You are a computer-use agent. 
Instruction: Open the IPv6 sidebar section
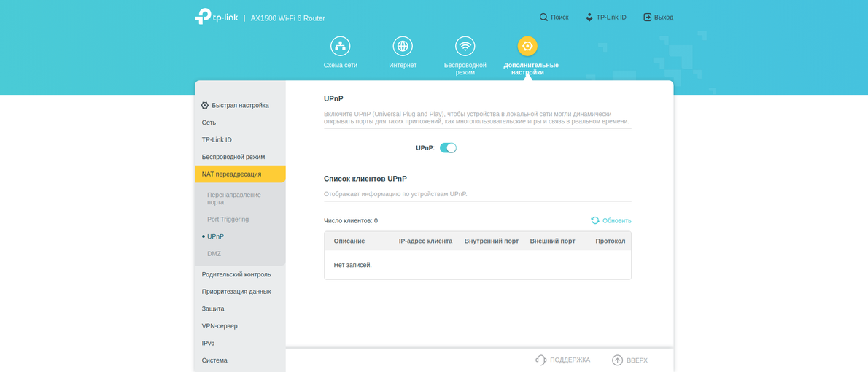pyautogui.click(x=240, y=343)
